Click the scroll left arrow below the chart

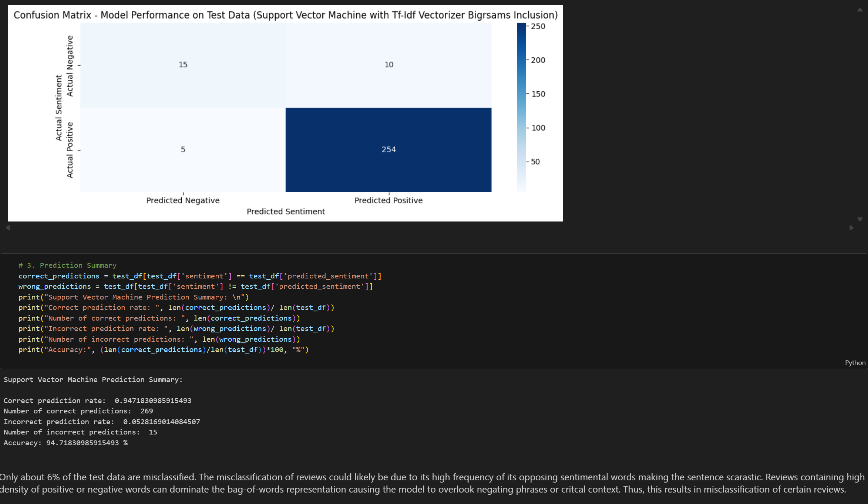pos(8,228)
